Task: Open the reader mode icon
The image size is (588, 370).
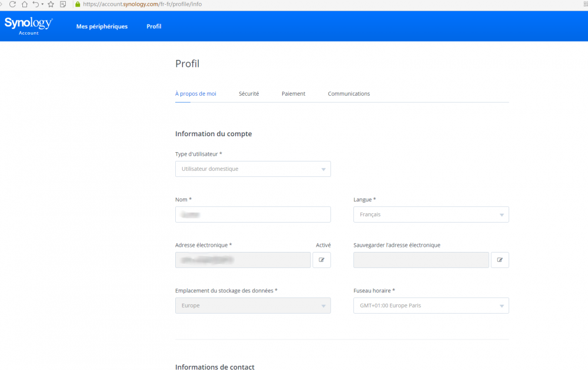Action: click(63, 4)
